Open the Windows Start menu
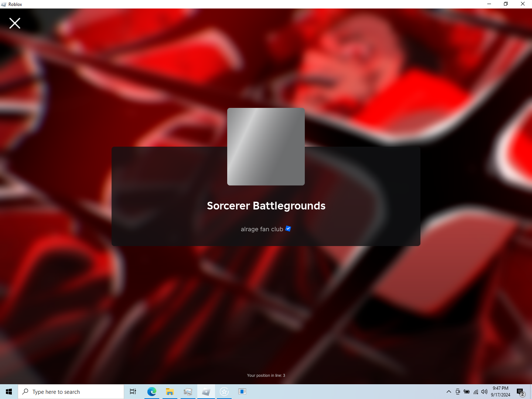 9,392
